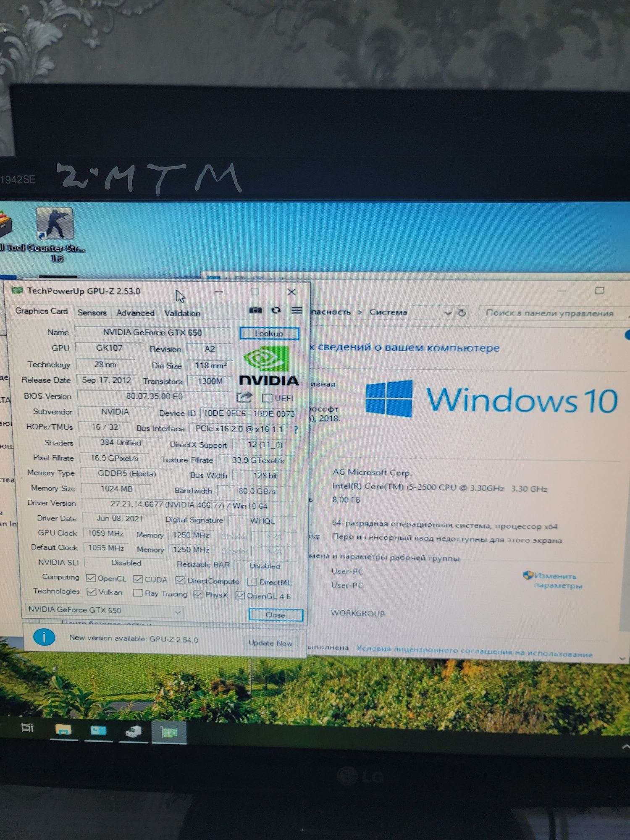630x840 pixels.
Task: Click the BIOS Version field 80.07.35.00.E0
Action: tap(154, 396)
